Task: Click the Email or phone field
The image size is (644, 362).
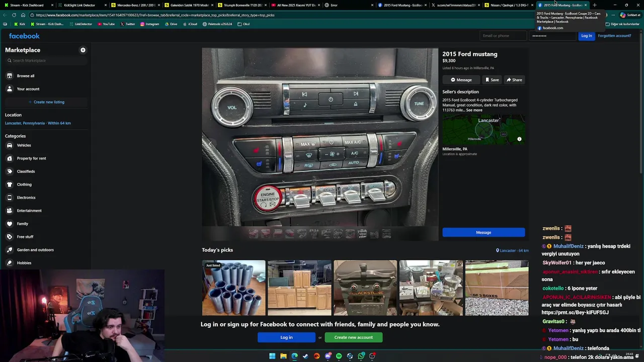Action: (x=503, y=36)
